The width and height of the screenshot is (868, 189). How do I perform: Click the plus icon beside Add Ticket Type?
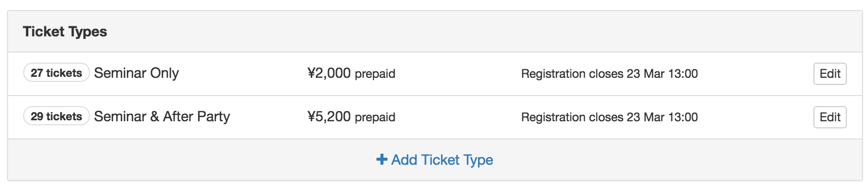coord(382,160)
